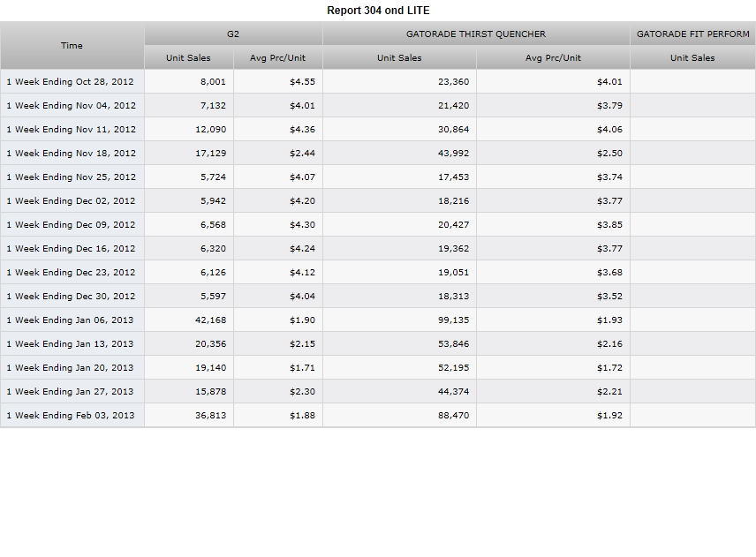Click the 99,135 unit sales cell

(399, 320)
